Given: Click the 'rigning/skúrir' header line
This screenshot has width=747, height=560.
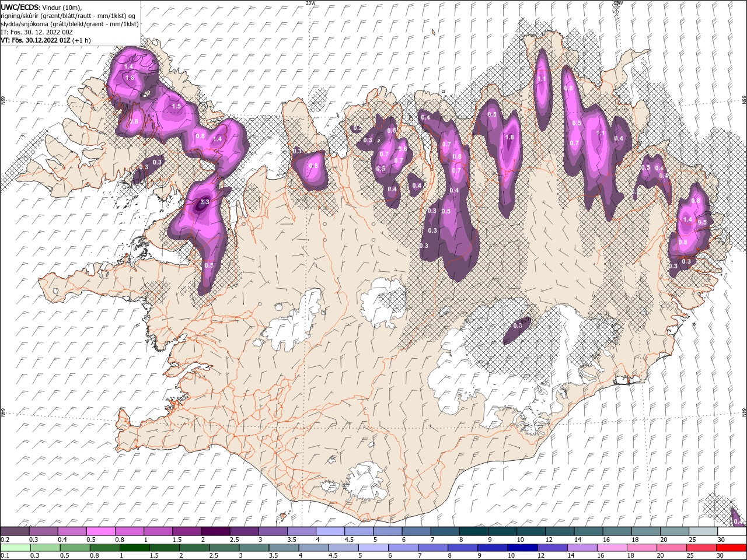Looking at the screenshot, I should (x=68, y=16).
